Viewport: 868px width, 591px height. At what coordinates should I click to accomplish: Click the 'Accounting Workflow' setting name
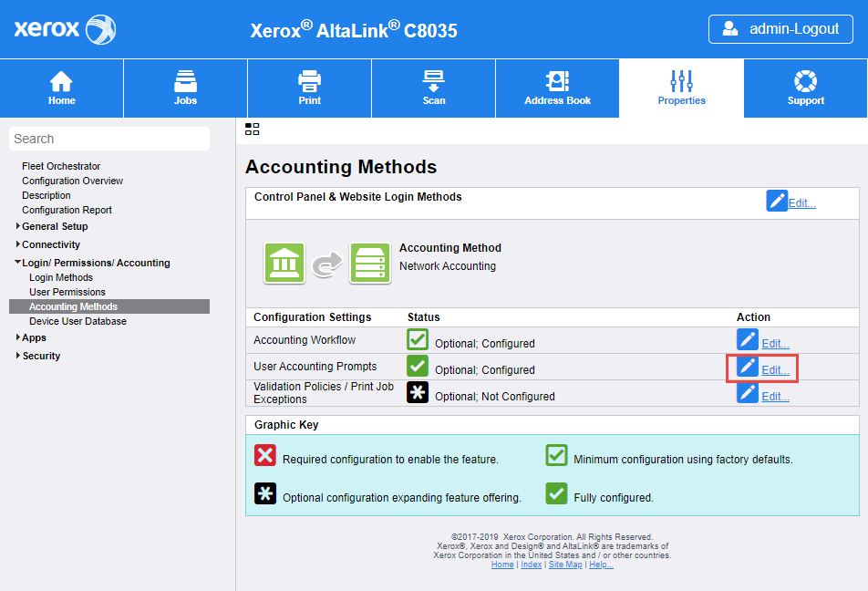click(x=305, y=340)
